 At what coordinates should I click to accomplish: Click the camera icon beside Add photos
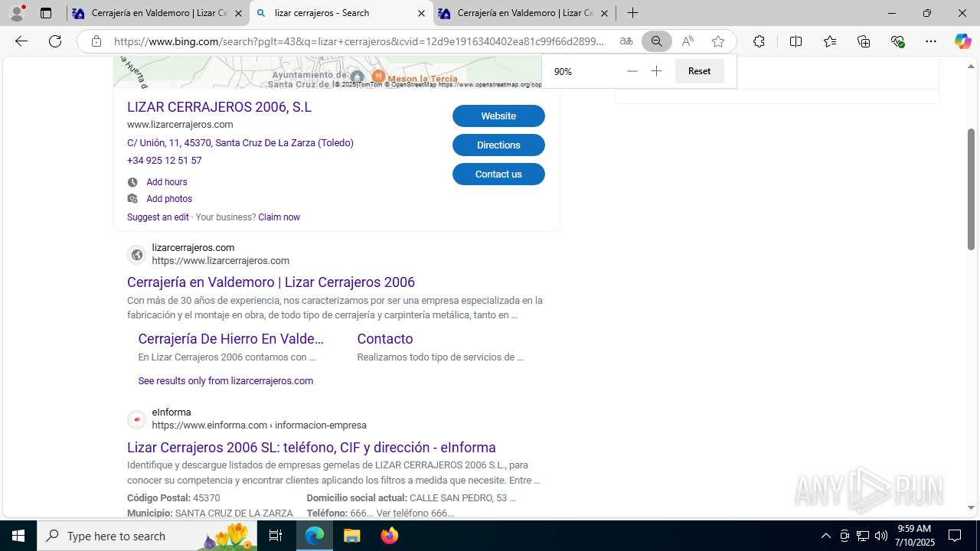(132, 199)
